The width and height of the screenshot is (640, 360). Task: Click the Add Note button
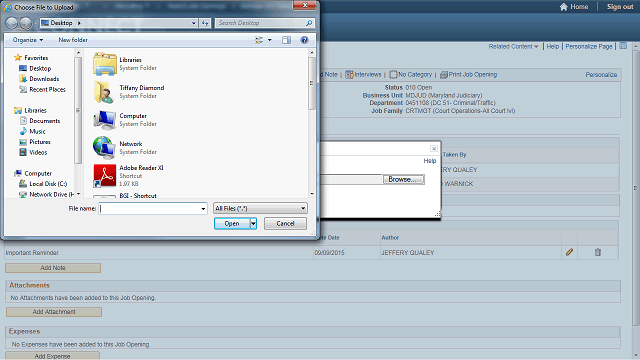53,268
